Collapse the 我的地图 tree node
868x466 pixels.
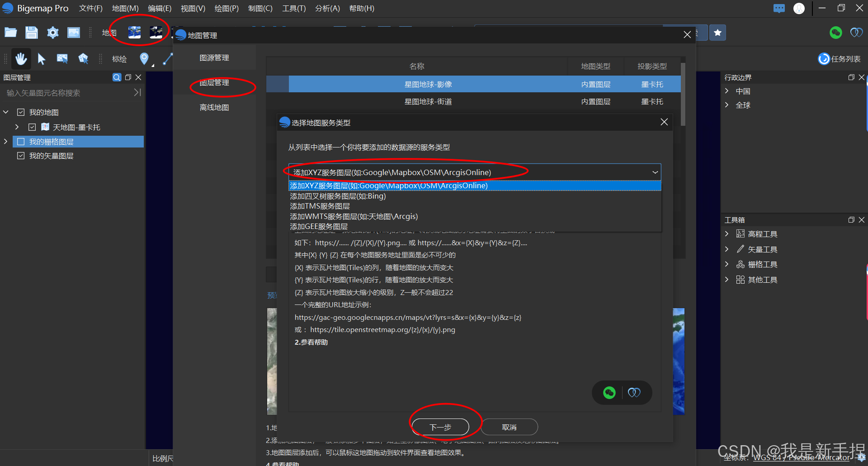6,112
